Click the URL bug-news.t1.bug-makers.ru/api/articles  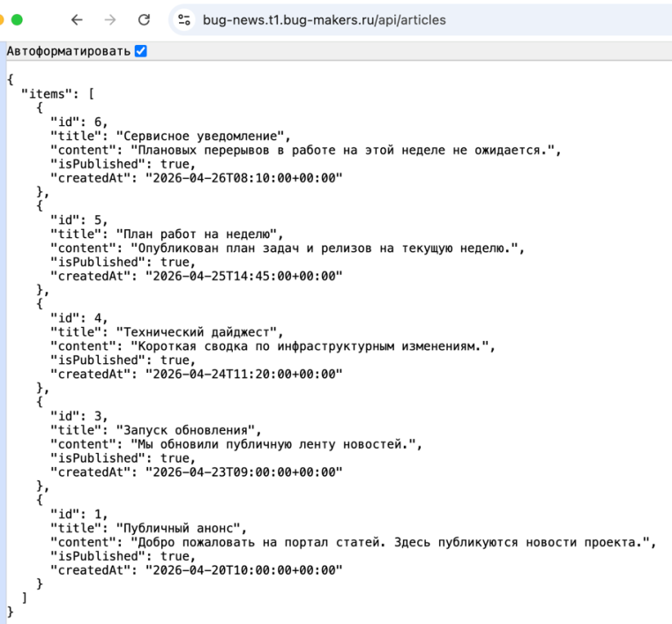[324, 20]
